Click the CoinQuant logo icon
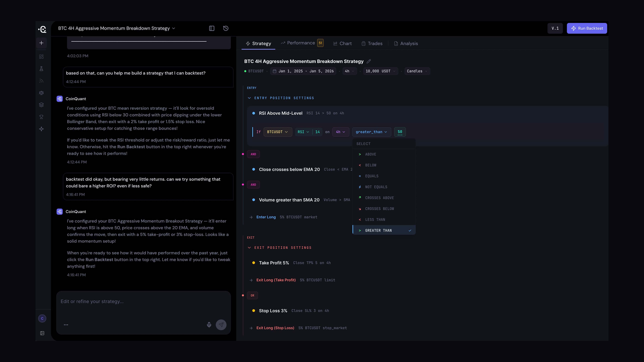This screenshot has width=644, height=362. pos(42,29)
